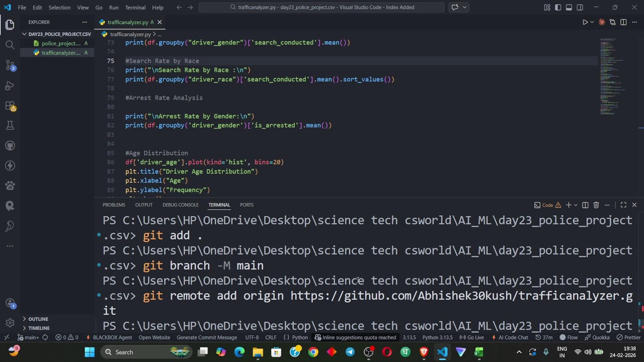Open Copilot chat icon in title bar

tap(455, 8)
